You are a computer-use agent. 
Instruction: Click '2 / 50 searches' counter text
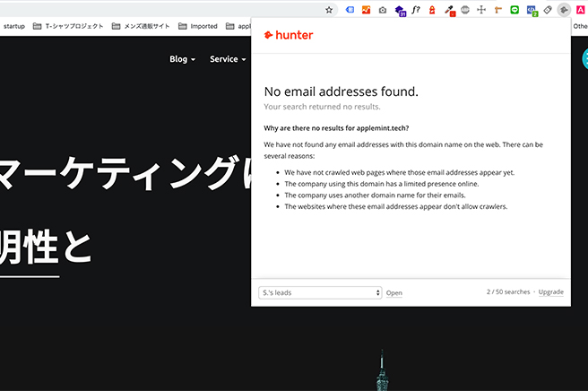[x=508, y=292]
